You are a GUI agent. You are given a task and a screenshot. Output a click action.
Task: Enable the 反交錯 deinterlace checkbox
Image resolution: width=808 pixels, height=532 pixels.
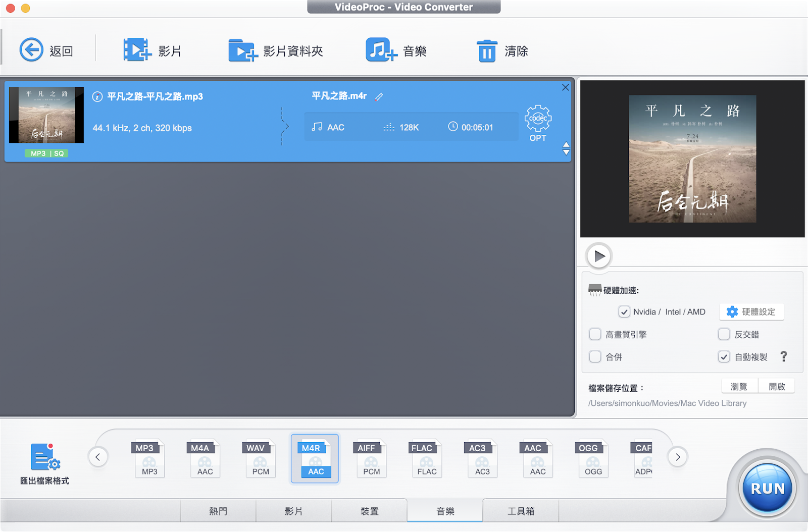coord(724,334)
